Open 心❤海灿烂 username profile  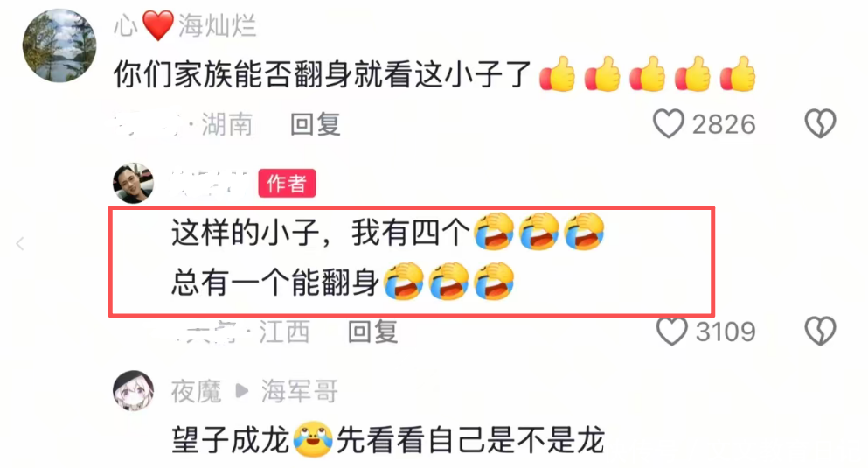pyautogui.click(x=185, y=25)
